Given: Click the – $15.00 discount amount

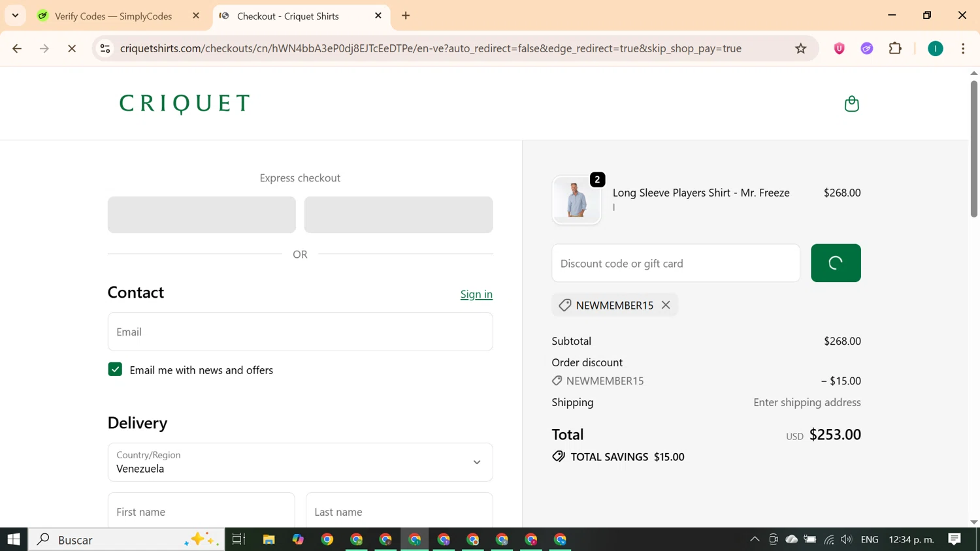Looking at the screenshot, I should point(841,381).
